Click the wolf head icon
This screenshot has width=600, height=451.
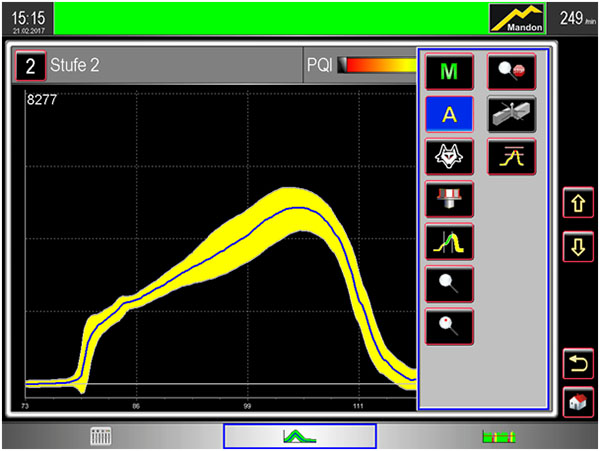tap(449, 157)
